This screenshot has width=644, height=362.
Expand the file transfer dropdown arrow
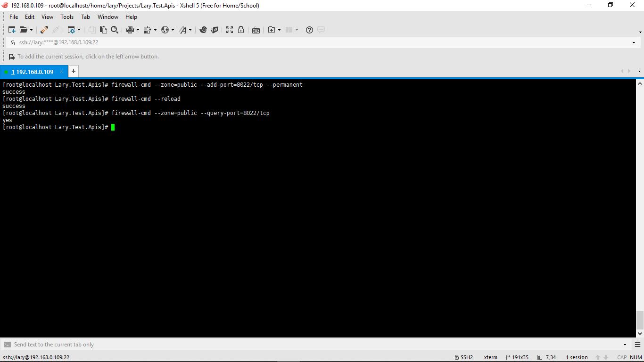pos(155,30)
